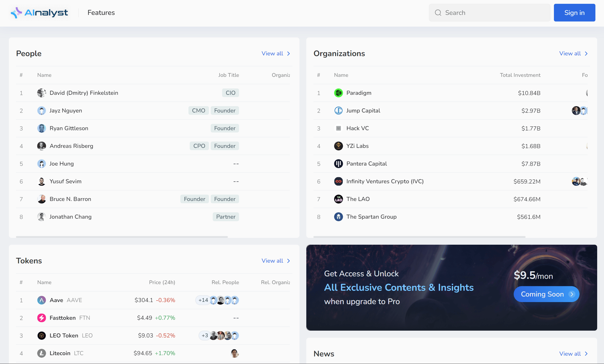Screen dimensions: 604x364
Task: Expand View all chevron in Tokens panel
Action: (288, 261)
